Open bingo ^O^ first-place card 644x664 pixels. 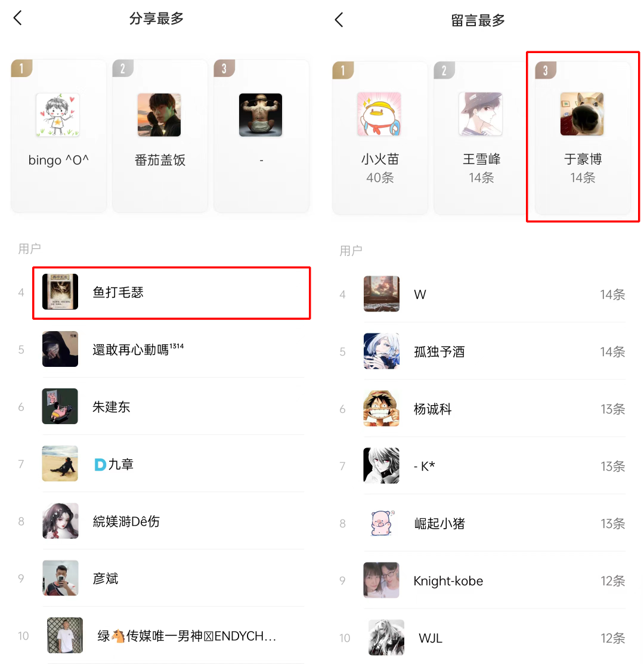[x=58, y=136]
